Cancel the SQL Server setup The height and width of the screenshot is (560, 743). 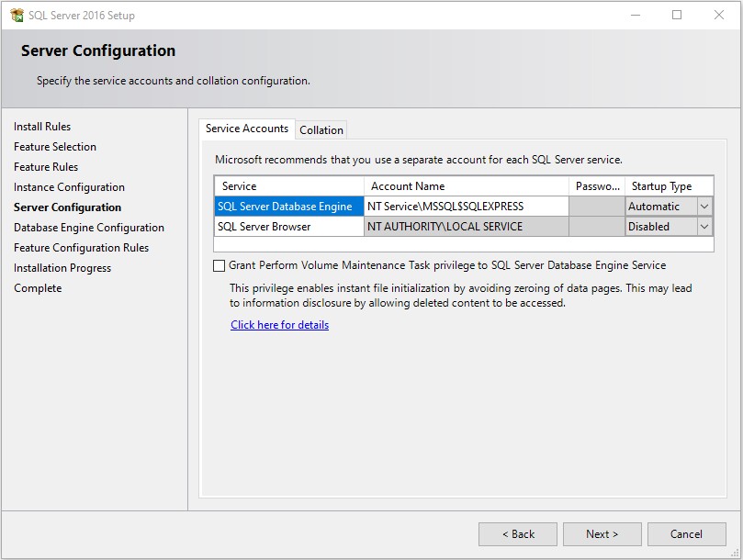tap(686, 534)
